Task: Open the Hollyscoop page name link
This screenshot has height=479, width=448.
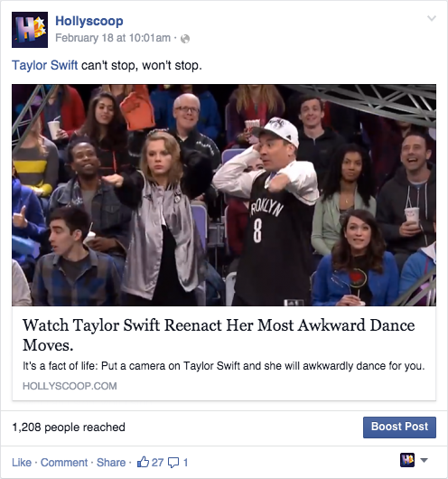Action: click(x=89, y=21)
